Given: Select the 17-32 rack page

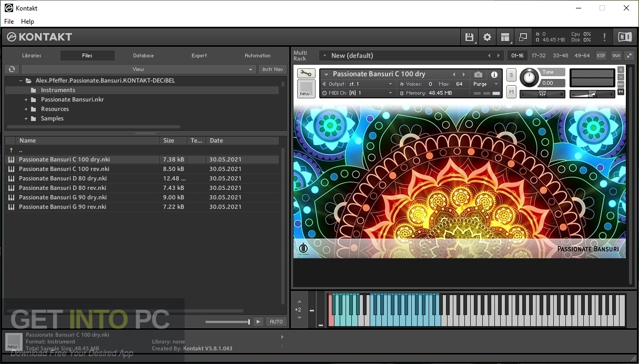Looking at the screenshot, I should pos(539,55).
